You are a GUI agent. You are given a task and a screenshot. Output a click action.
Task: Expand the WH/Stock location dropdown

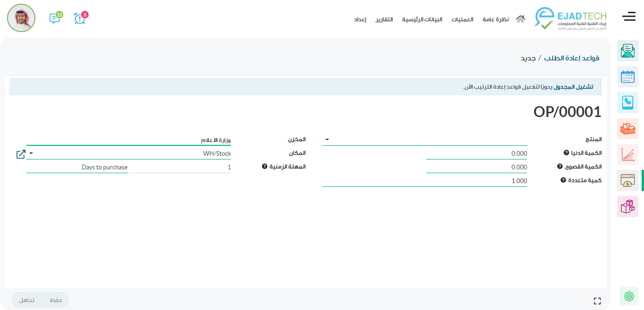(x=31, y=153)
